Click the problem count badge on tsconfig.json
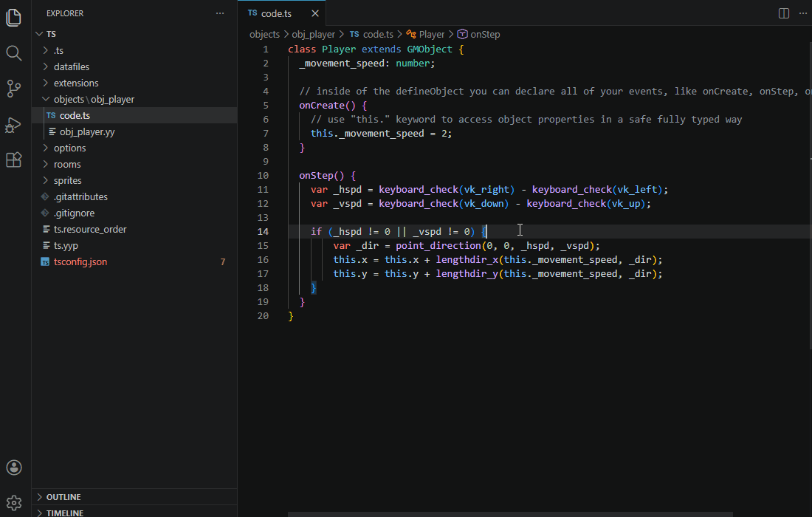The height and width of the screenshot is (517, 812). point(223,262)
